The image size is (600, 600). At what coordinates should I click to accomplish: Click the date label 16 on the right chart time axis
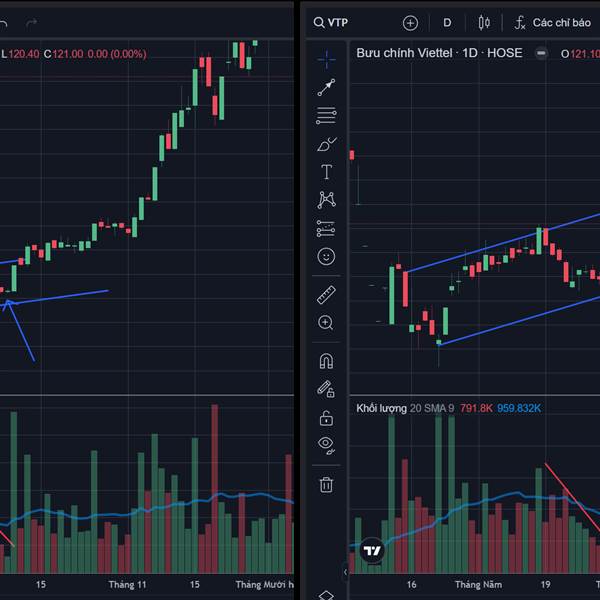click(411, 585)
